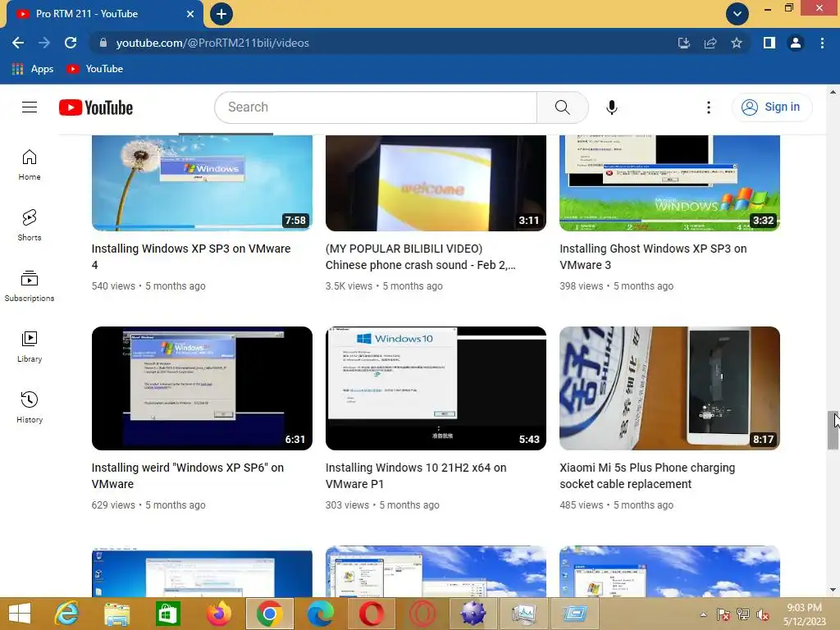Expand the tab search dropdown
This screenshot has width=840, height=630.
click(737, 14)
